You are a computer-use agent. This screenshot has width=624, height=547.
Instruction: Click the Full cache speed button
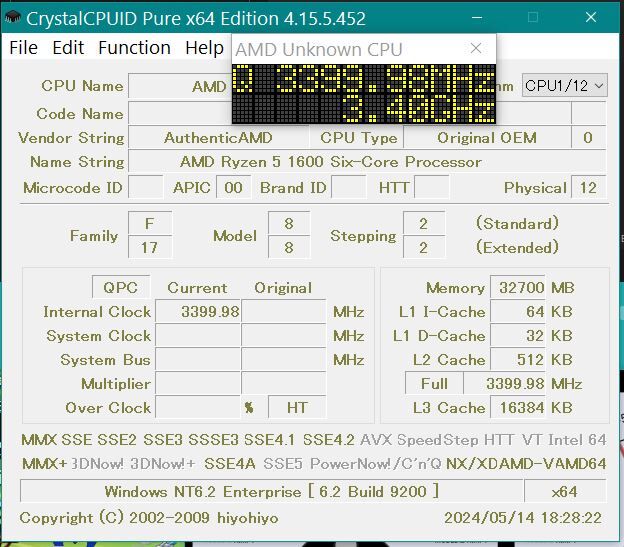pos(434,383)
